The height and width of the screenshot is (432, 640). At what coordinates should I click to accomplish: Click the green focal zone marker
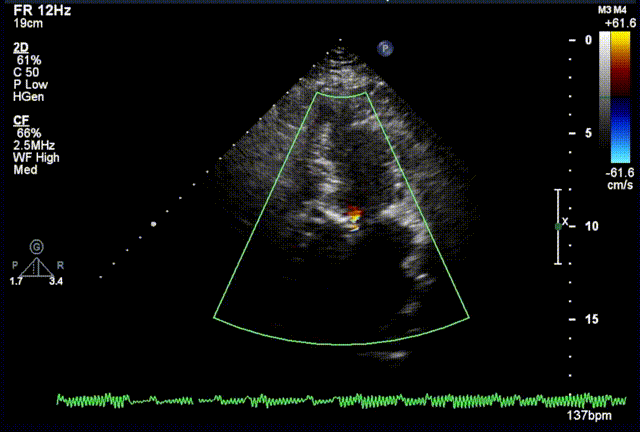point(558,227)
